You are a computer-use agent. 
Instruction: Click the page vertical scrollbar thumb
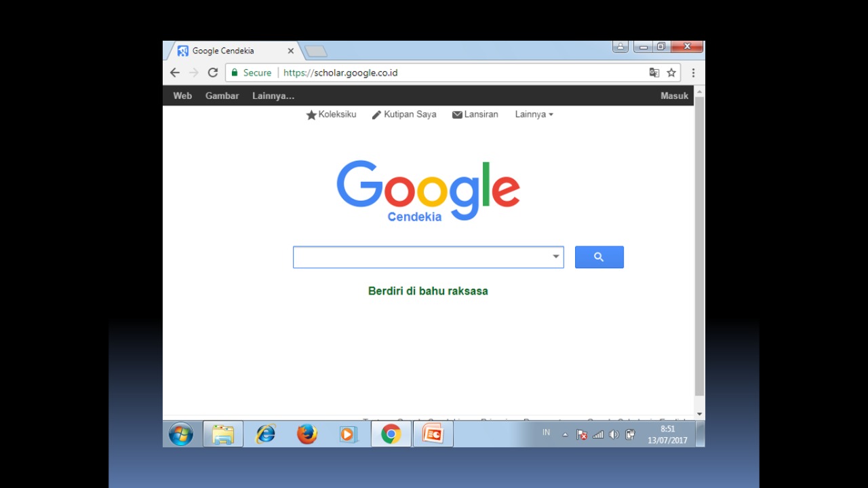pos(699,246)
